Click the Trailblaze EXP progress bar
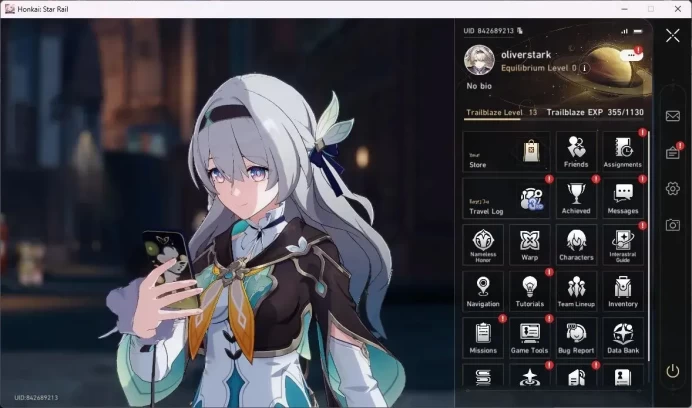Viewport: 692px width, 408px height. (x=554, y=119)
